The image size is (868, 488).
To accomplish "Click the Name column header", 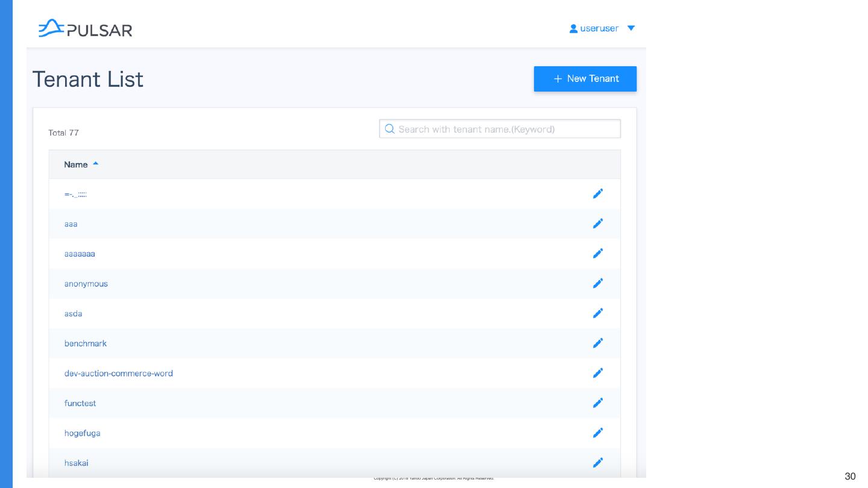I will coord(76,164).
